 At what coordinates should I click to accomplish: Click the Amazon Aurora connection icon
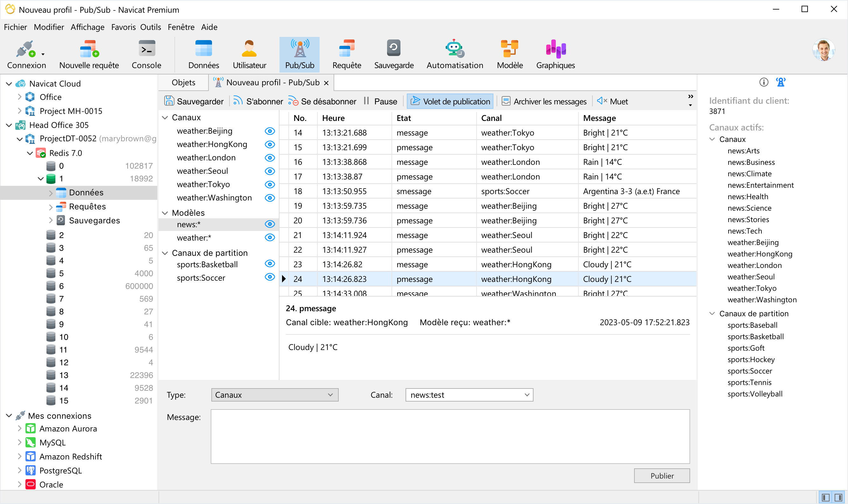click(31, 428)
